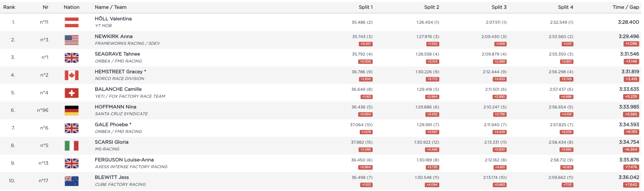Click the Austrian flag beside HÖLL Valentina

point(71,22)
